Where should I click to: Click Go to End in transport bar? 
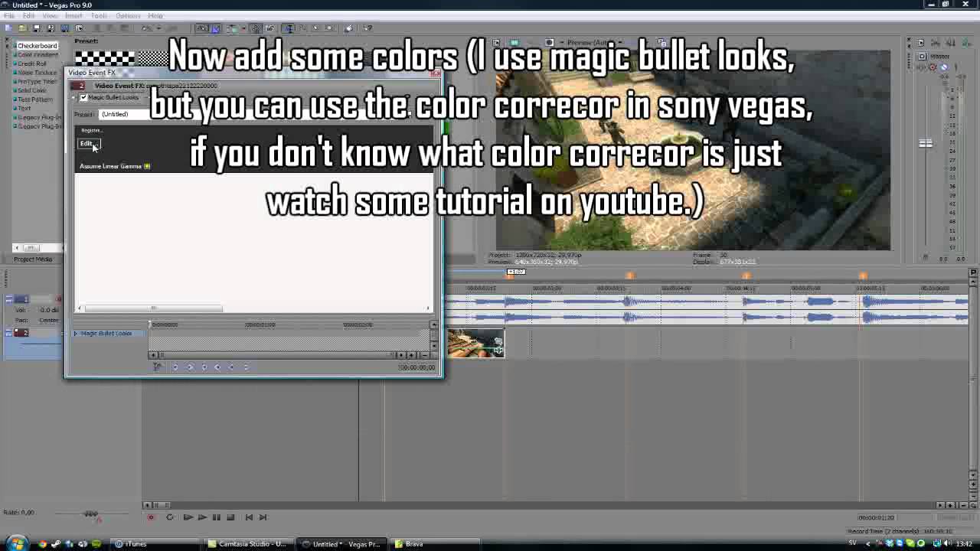(x=263, y=517)
